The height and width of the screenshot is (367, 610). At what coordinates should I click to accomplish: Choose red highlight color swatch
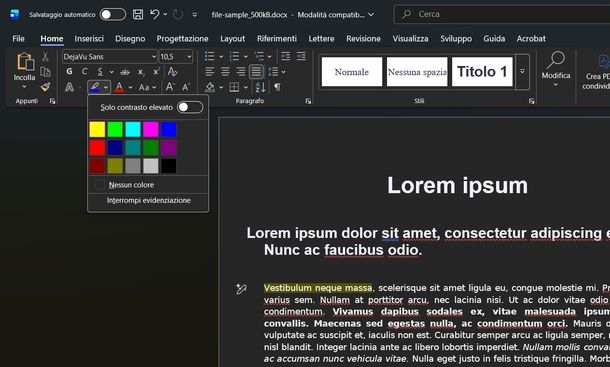[x=97, y=148]
